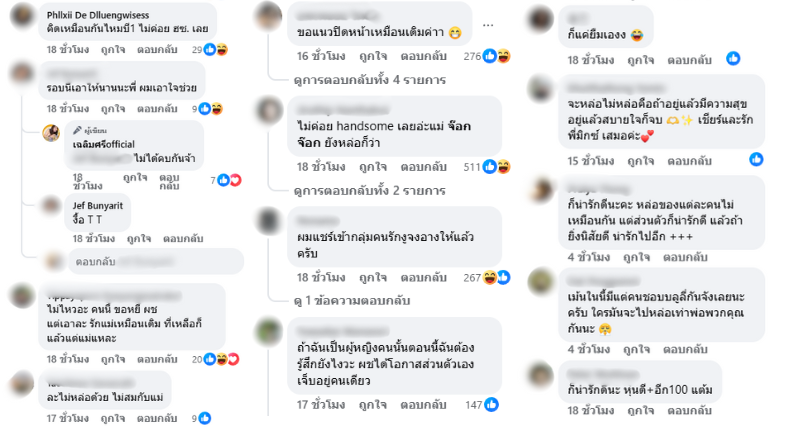800x441 pixels.
Task: Click ถูกใจ under เม้นในนี้มีแต่คน comment
Action: pyautogui.click(x=636, y=349)
